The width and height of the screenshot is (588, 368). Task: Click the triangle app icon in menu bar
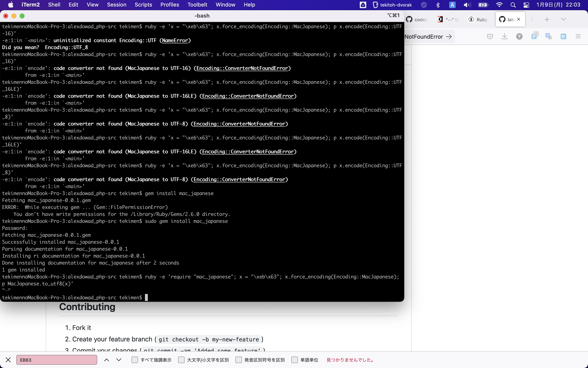(x=363, y=5)
